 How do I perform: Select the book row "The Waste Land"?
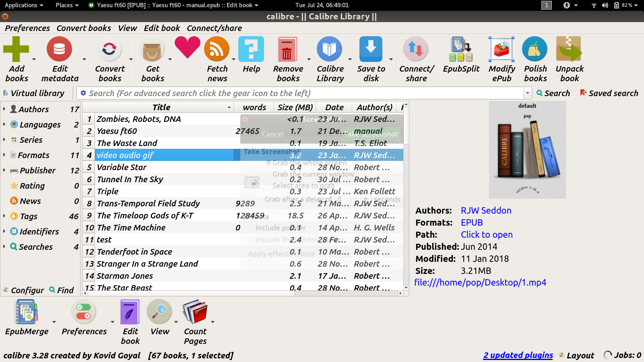click(243, 143)
